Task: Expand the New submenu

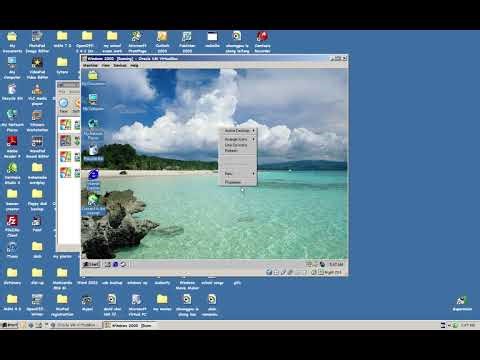Action: [x=238, y=174]
